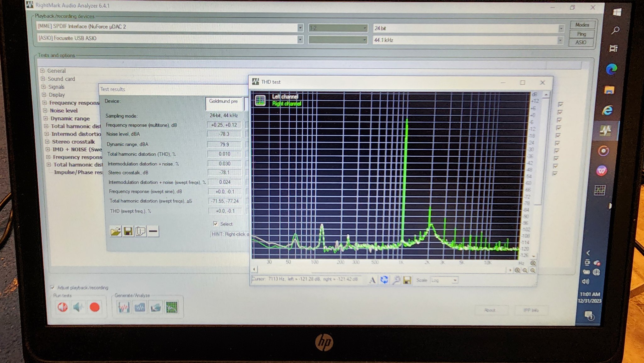Uncheck first Frequency response test checkbox
Screen dimensions: 644x363
560,104
